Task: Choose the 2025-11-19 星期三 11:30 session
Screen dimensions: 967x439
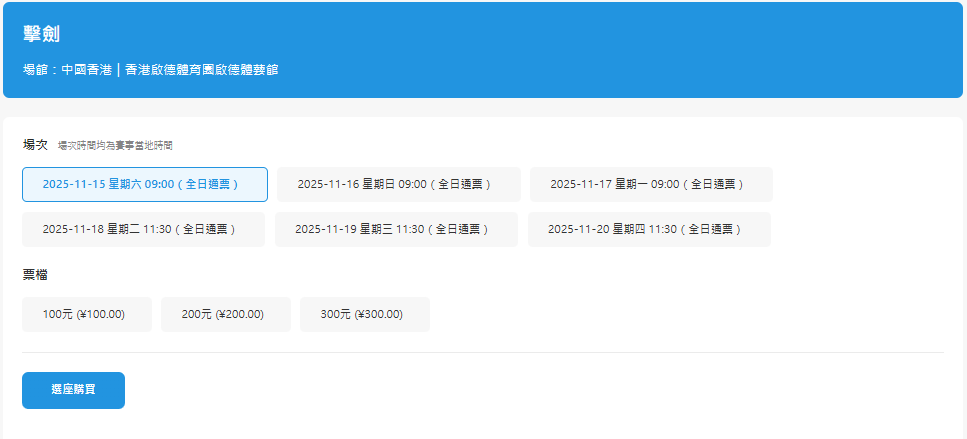Action: [x=396, y=229]
